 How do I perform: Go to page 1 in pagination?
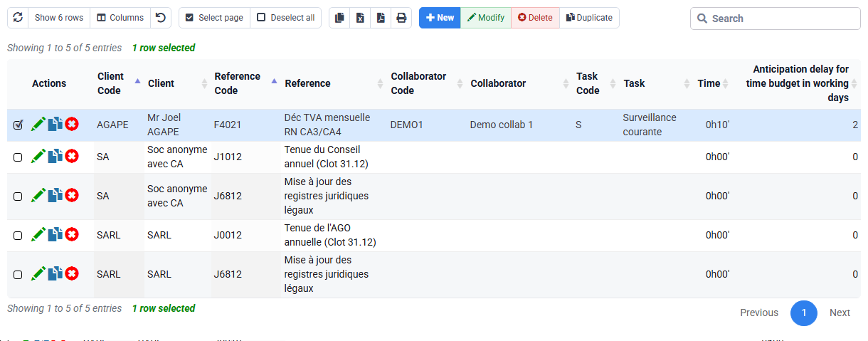coord(804,313)
